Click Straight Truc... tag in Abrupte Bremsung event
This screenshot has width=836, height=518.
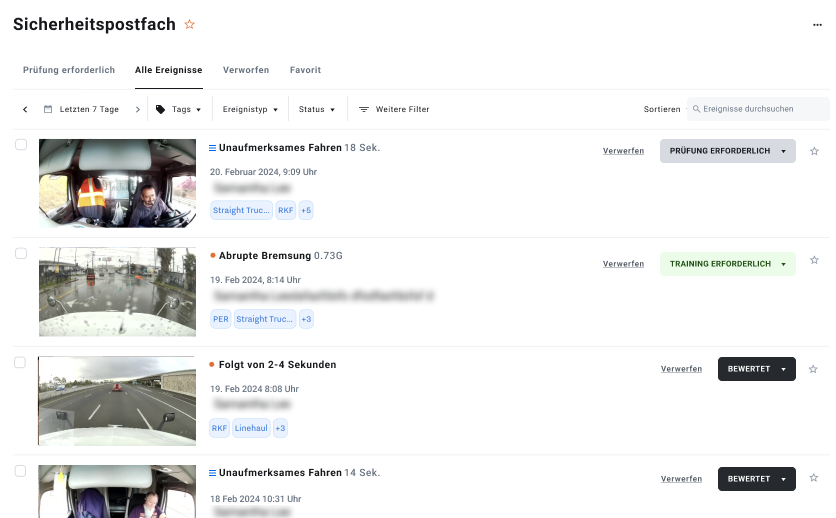pos(264,319)
